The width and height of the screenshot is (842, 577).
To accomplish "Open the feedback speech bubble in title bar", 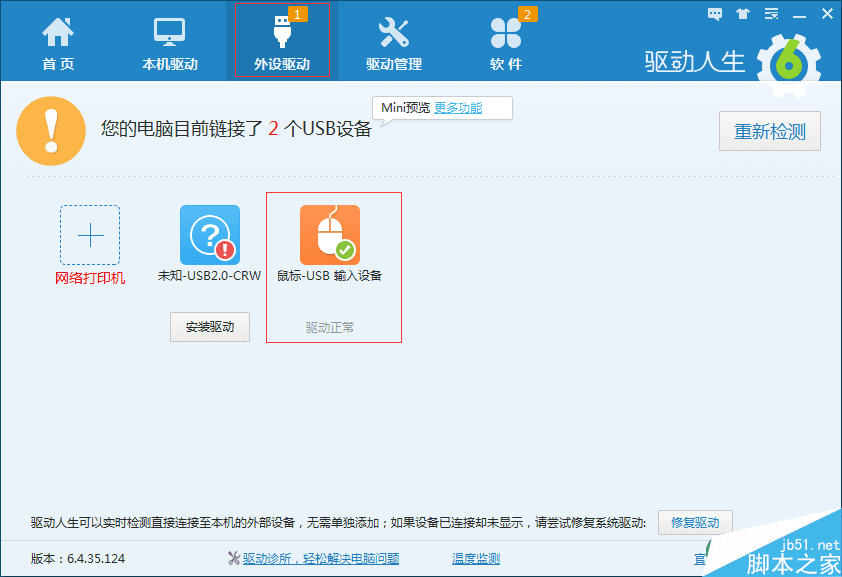I will 714,14.
